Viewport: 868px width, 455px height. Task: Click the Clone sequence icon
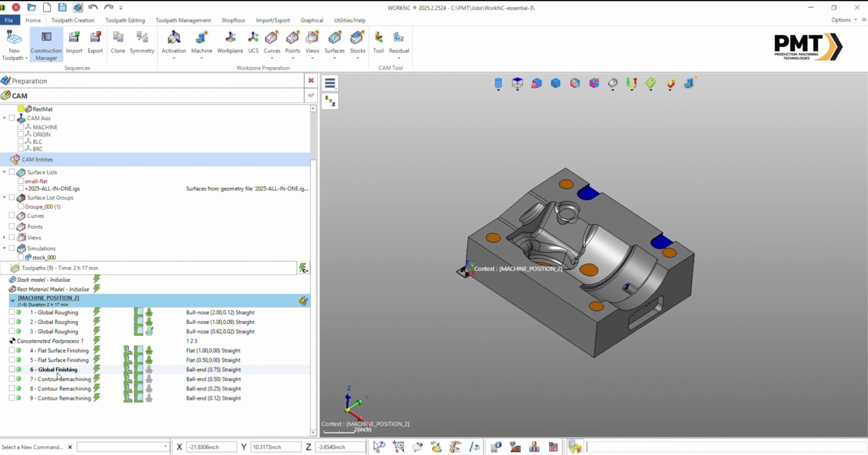(x=118, y=42)
